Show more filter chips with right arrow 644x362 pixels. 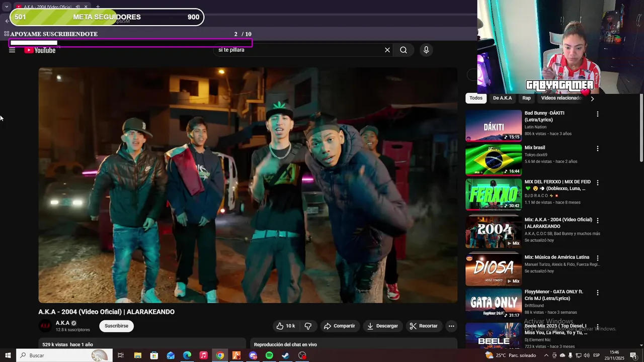tap(592, 99)
